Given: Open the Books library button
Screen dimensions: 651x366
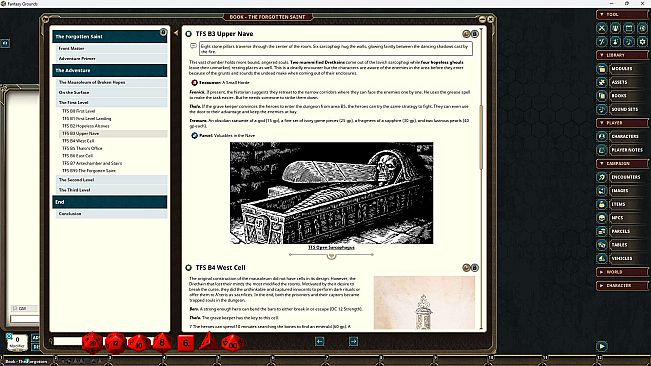Looking at the screenshot, I should [x=627, y=95].
